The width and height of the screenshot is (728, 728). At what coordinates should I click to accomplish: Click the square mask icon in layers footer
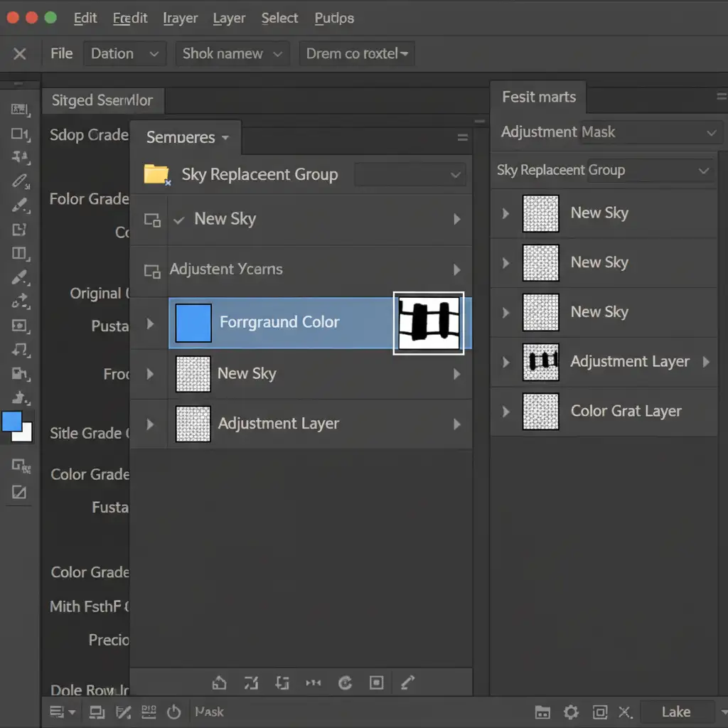coord(377,683)
